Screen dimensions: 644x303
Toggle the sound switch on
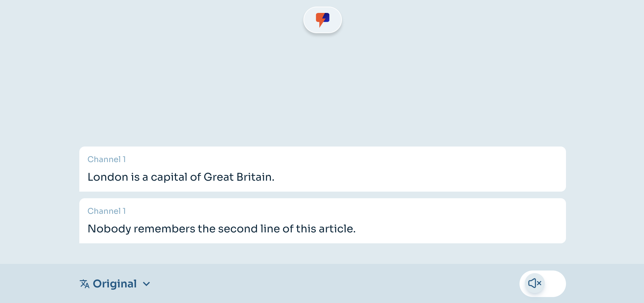542,284
